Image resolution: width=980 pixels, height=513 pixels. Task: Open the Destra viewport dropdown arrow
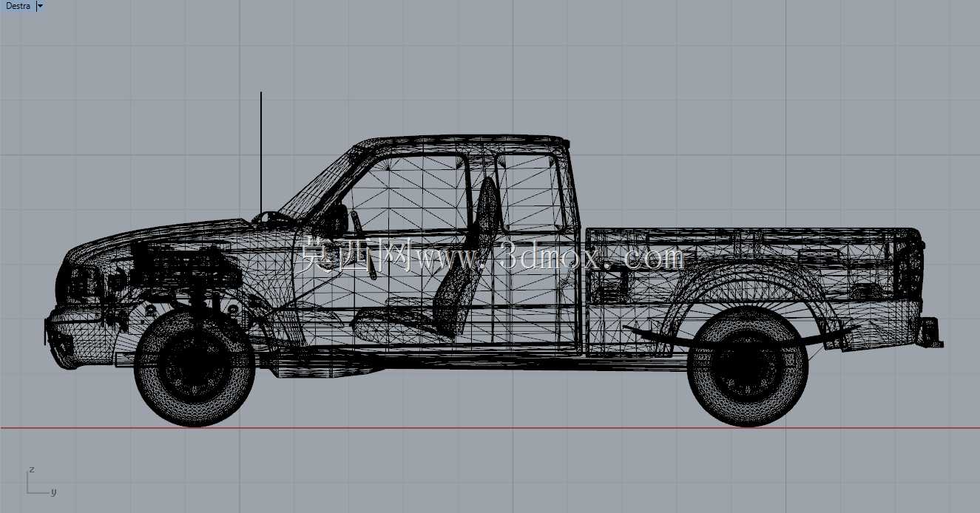point(39,6)
